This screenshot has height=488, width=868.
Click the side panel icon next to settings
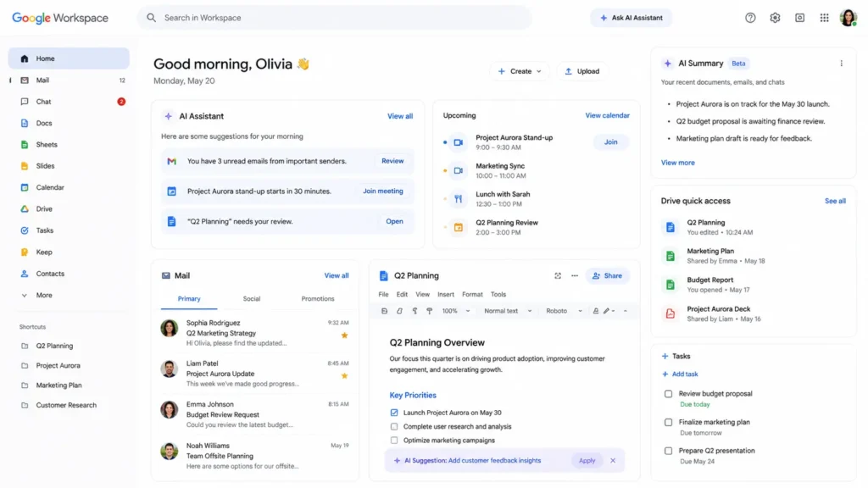800,18
